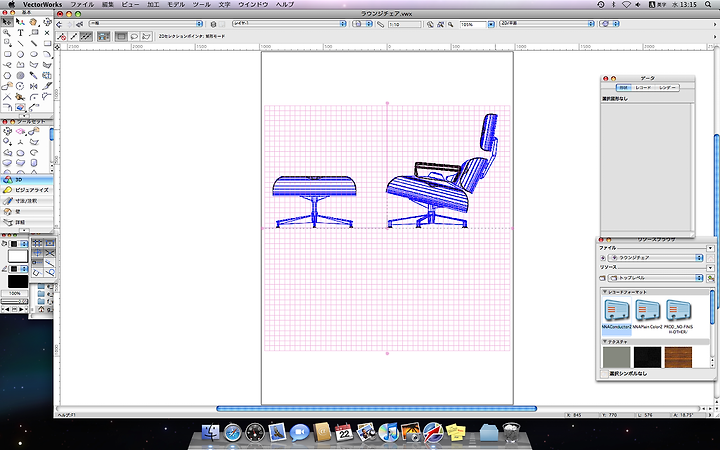Open the ビジュアライズ tool set

point(27,190)
